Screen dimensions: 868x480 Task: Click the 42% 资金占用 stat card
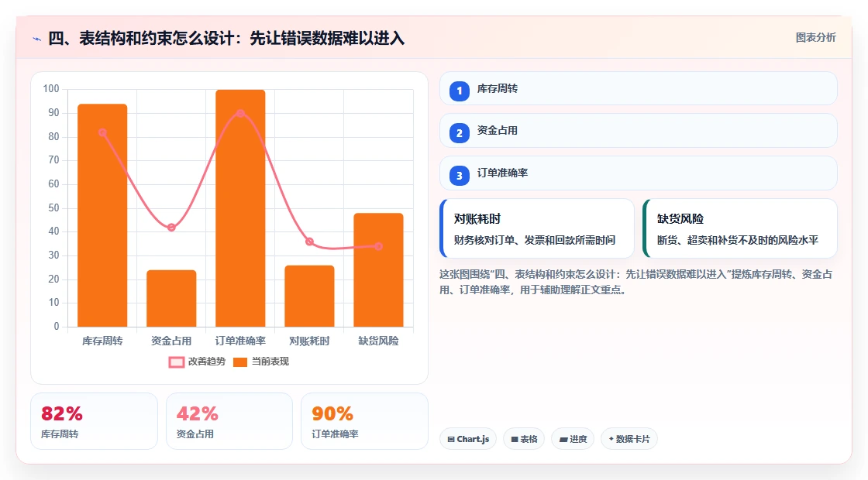pos(229,421)
